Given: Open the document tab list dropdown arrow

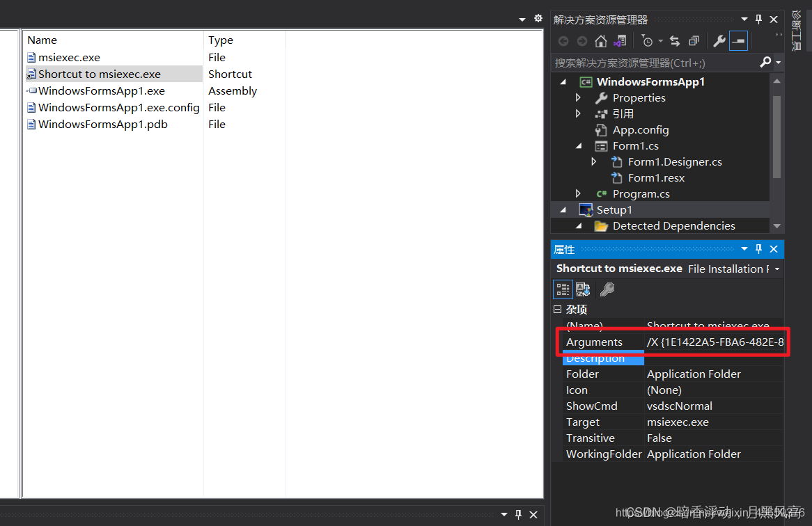Looking at the screenshot, I should (x=522, y=19).
